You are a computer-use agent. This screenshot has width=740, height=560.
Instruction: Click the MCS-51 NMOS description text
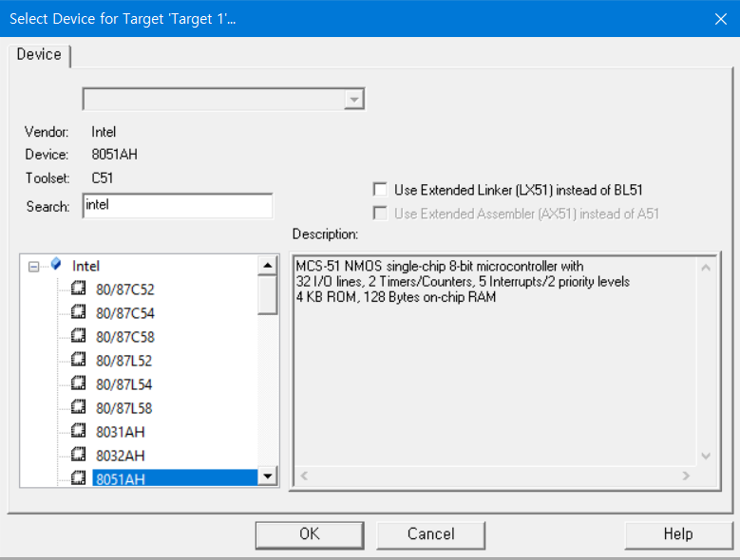click(x=440, y=267)
